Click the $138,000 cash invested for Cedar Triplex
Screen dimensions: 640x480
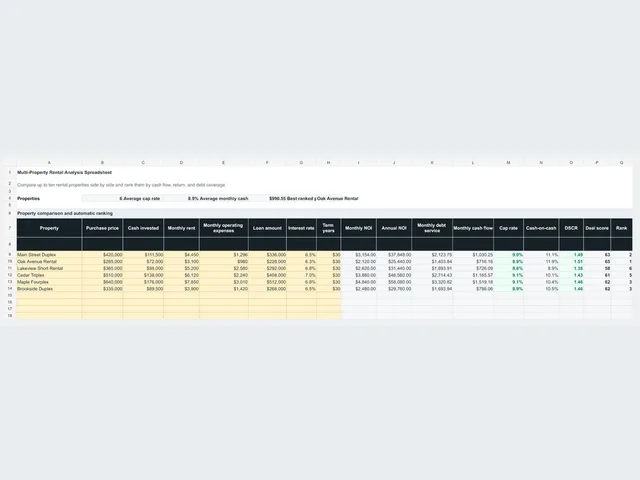(143, 275)
